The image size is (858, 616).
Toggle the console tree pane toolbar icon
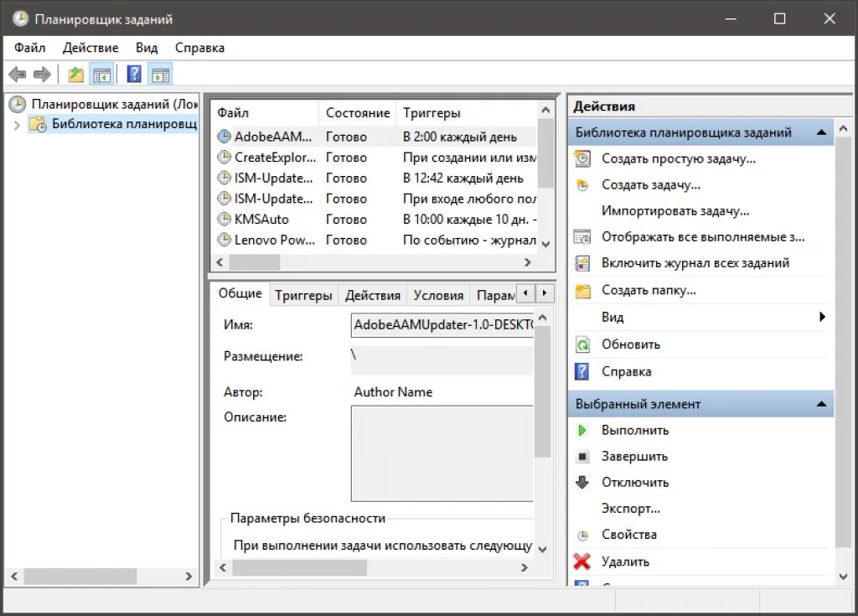[101, 75]
